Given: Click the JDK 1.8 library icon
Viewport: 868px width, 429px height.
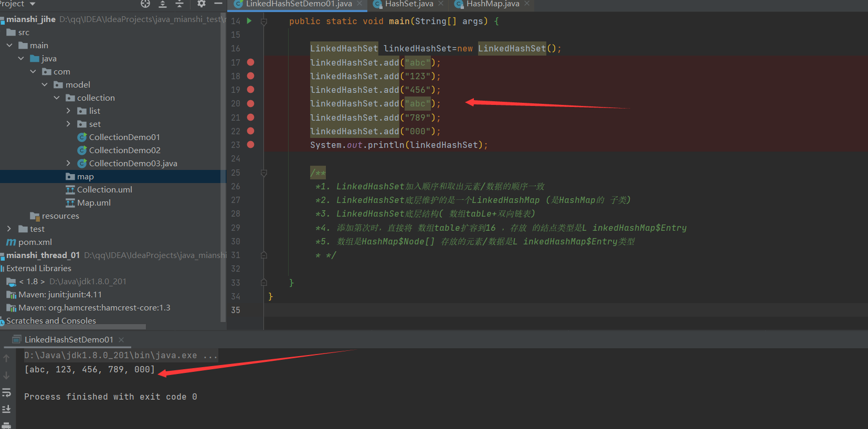Looking at the screenshot, I should click(11, 282).
